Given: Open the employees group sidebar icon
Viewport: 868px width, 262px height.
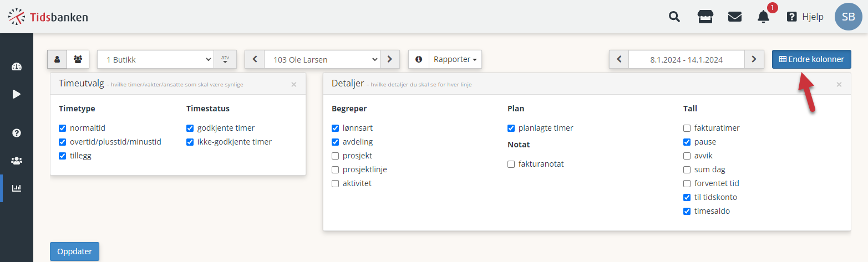Looking at the screenshot, I should click(17, 161).
